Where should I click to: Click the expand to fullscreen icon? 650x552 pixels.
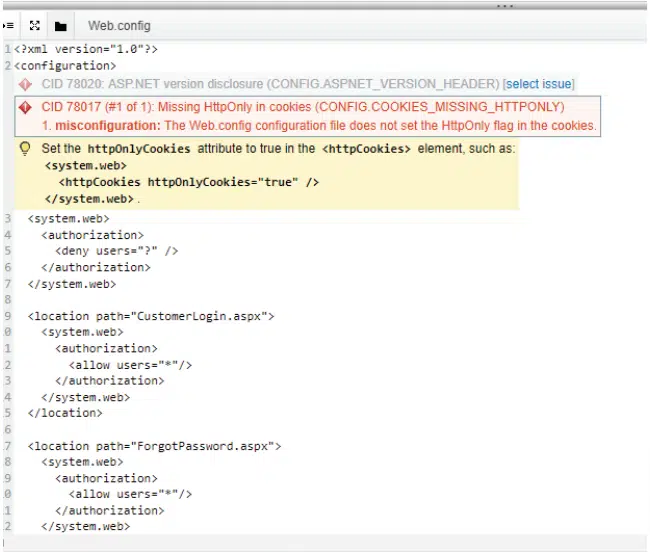click(x=35, y=26)
